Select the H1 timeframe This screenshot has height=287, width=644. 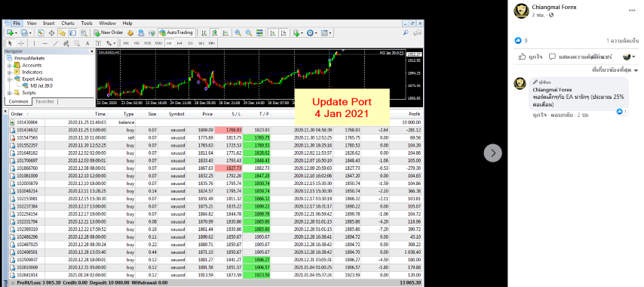(x=169, y=43)
